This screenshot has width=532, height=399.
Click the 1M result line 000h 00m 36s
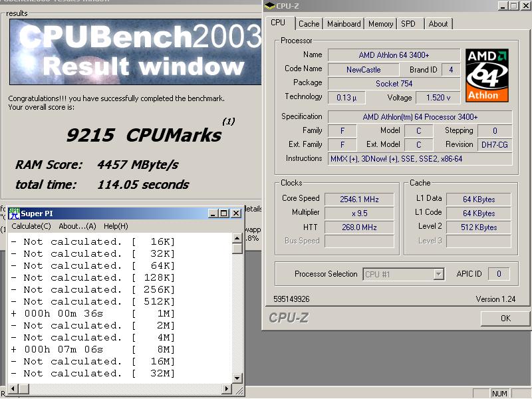pos(92,313)
